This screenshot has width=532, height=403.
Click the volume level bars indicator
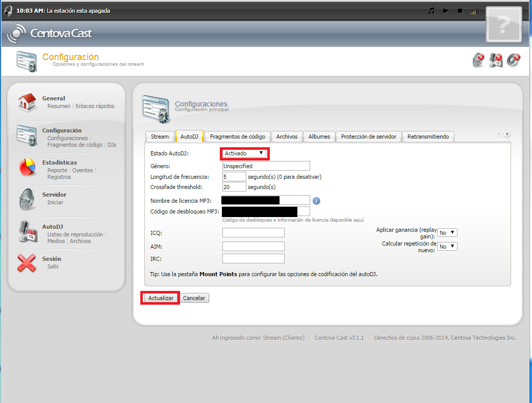click(x=474, y=12)
